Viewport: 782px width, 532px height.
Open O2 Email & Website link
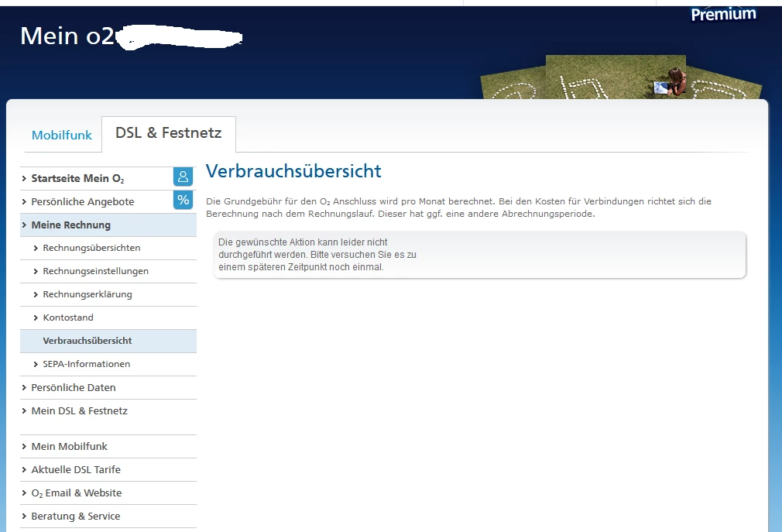click(77, 493)
